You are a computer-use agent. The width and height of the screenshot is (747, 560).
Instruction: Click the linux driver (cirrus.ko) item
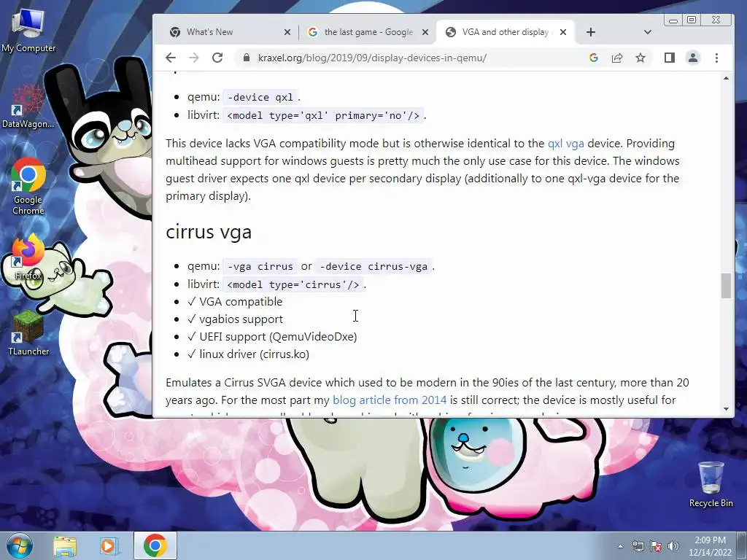coord(248,354)
